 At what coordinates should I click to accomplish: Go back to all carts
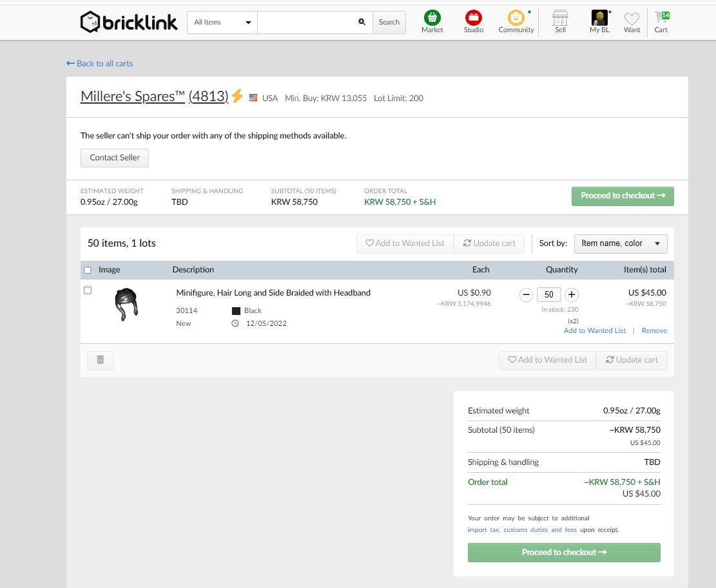[x=99, y=63]
